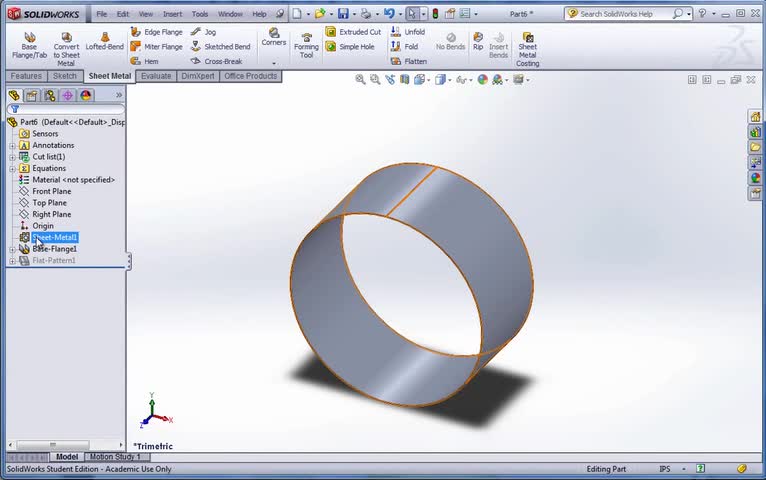Choose the Simple Hole tool
The image size is (766, 480).
pyautogui.click(x=350, y=46)
